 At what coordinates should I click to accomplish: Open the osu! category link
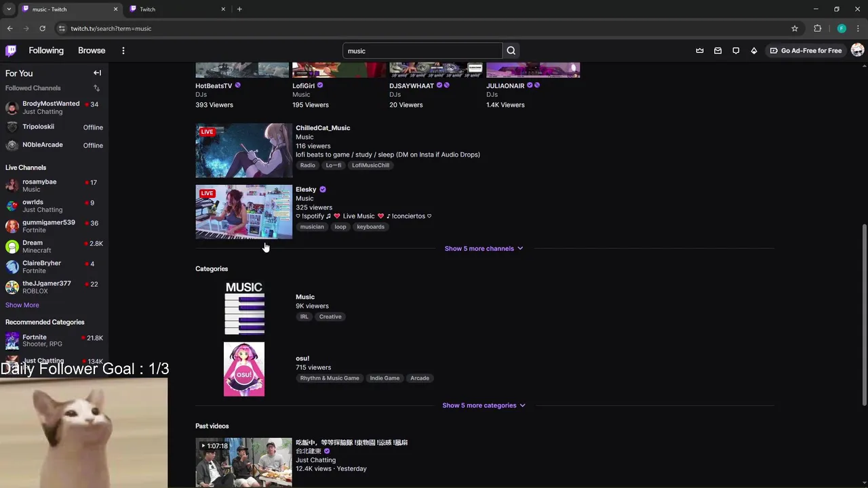coord(302,359)
